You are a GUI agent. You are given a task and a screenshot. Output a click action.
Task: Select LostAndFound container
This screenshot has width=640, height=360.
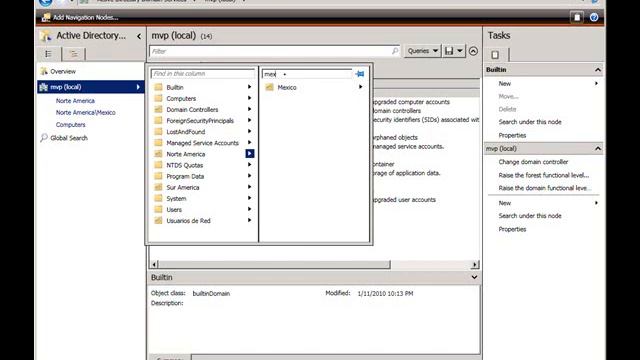[x=185, y=132]
